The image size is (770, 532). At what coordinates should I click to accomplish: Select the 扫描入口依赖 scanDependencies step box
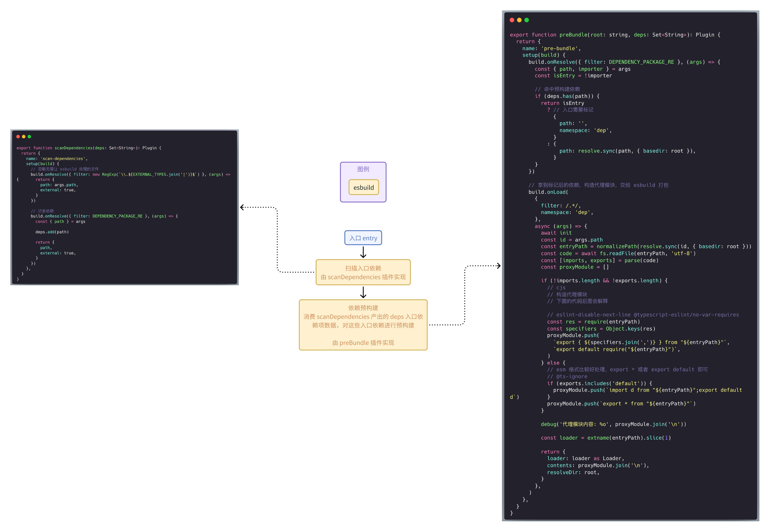363,272
